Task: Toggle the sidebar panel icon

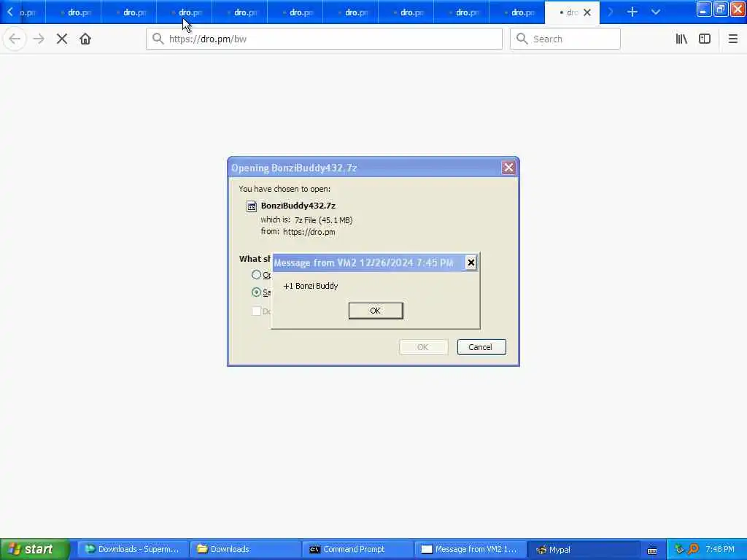Action: tap(705, 39)
